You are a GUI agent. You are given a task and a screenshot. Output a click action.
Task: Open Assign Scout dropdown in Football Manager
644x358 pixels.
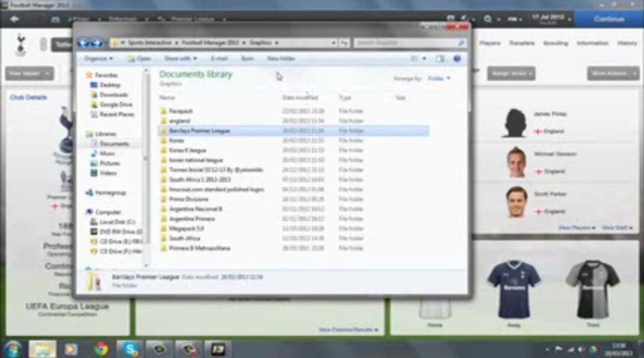coord(511,74)
